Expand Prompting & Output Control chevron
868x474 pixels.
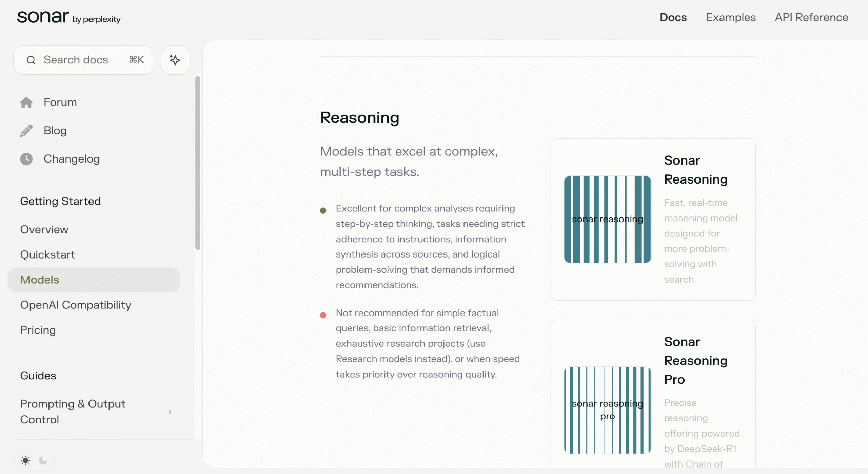[x=170, y=412]
